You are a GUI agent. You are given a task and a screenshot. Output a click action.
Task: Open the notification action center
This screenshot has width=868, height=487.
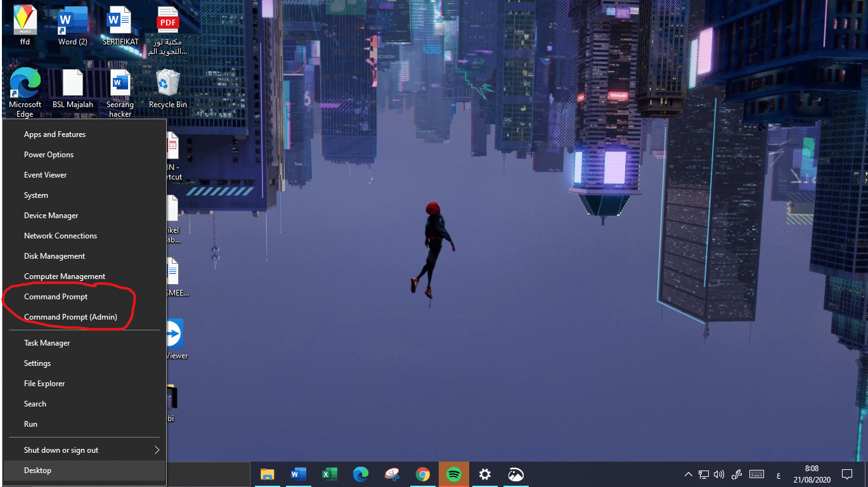point(847,474)
